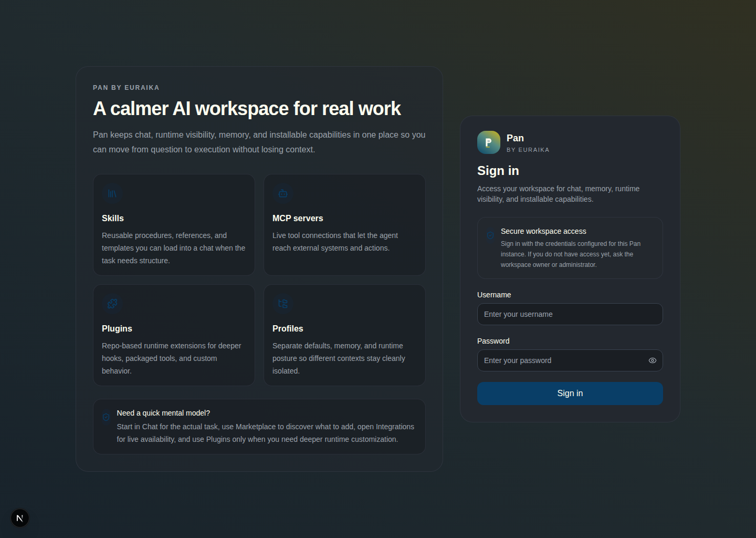Click the 'PAN BY EURAIKA' label
The height and width of the screenshot is (538, 756).
(x=126, y=88)
